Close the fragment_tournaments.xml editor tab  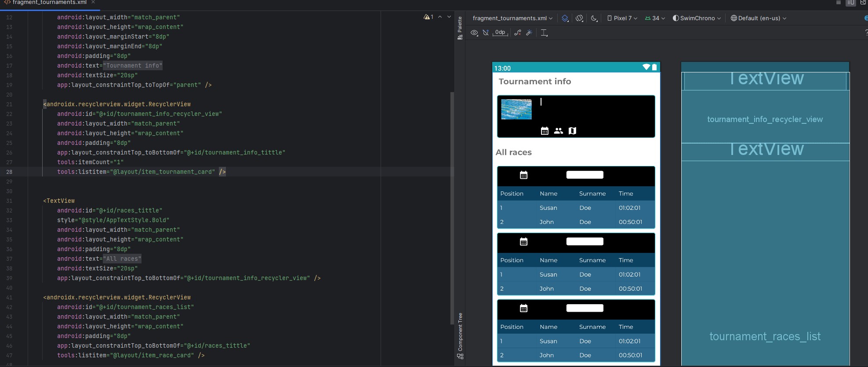coord(93,2)
